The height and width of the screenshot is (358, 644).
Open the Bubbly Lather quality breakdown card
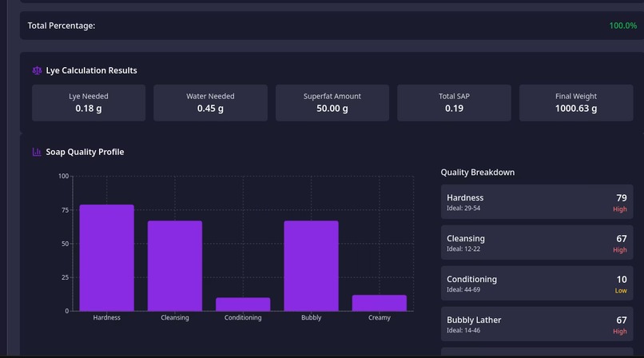pyautogui.click(x=537, y=324)
